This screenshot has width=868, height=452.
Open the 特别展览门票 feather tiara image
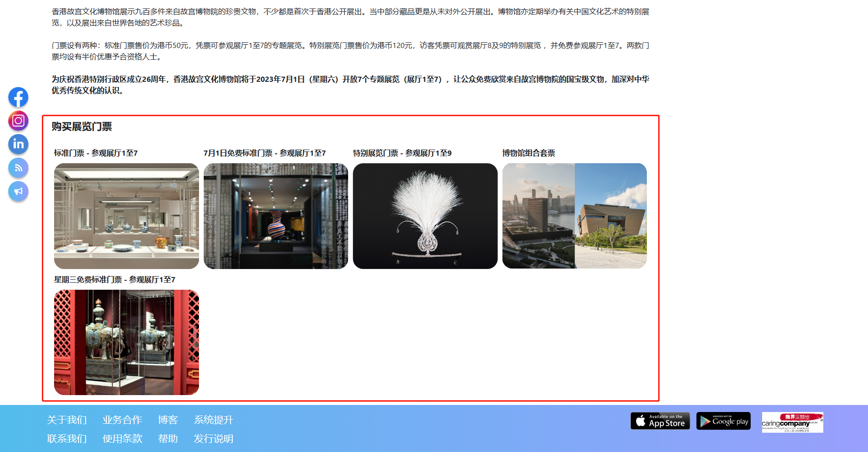coord(425,216)
